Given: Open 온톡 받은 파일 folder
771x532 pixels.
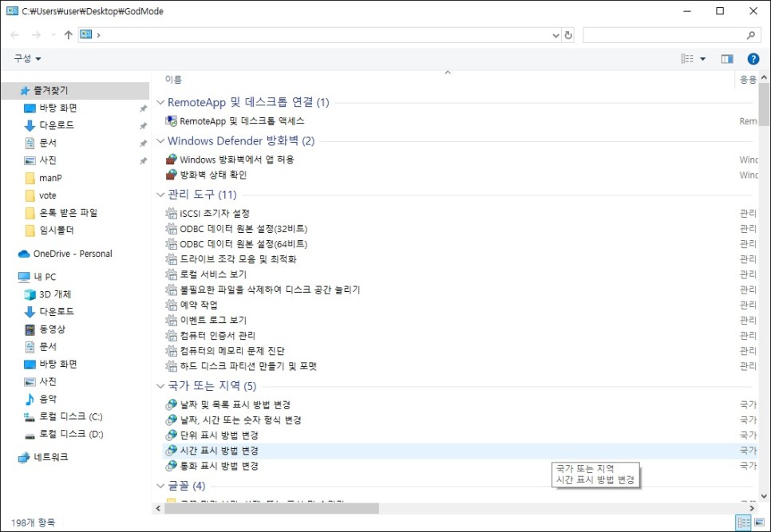Looking at the screenshot, I should point(69,213).
